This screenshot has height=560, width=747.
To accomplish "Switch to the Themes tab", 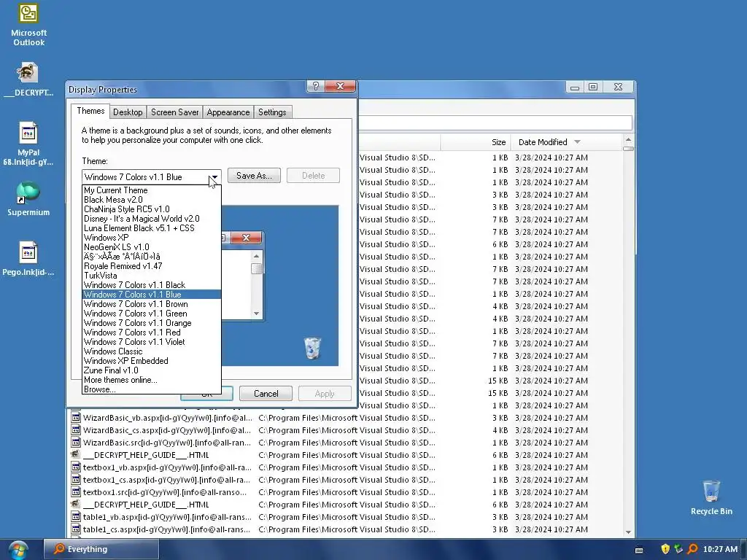I will click(x=90, y=111).
